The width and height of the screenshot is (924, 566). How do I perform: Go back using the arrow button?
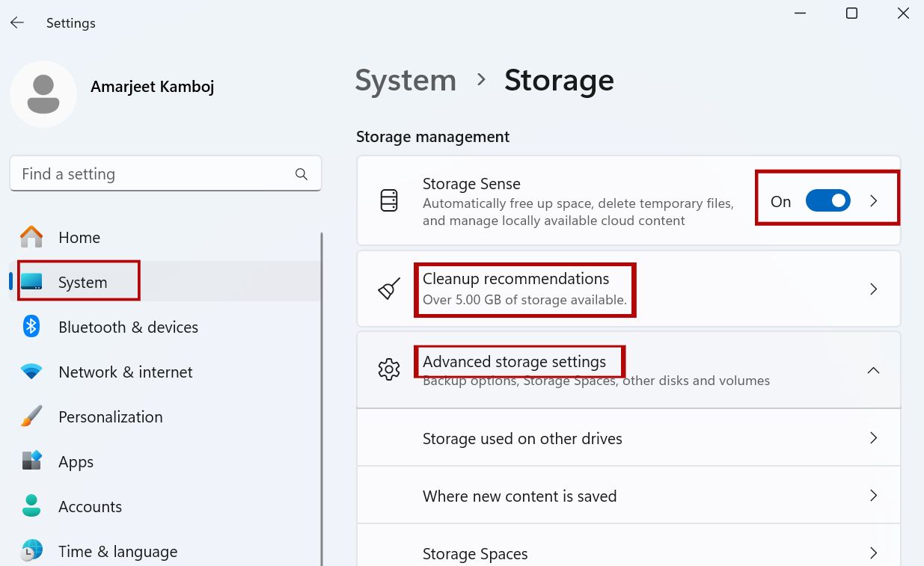[16, 22]
